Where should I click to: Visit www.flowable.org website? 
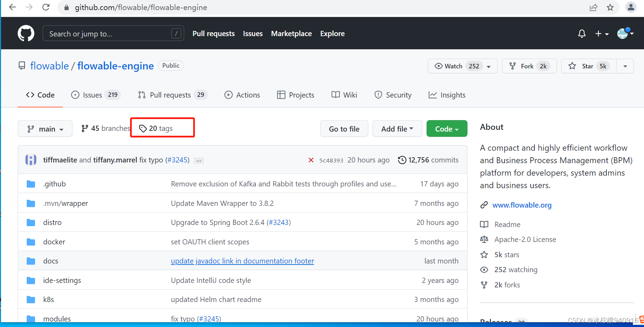(522, 205)
